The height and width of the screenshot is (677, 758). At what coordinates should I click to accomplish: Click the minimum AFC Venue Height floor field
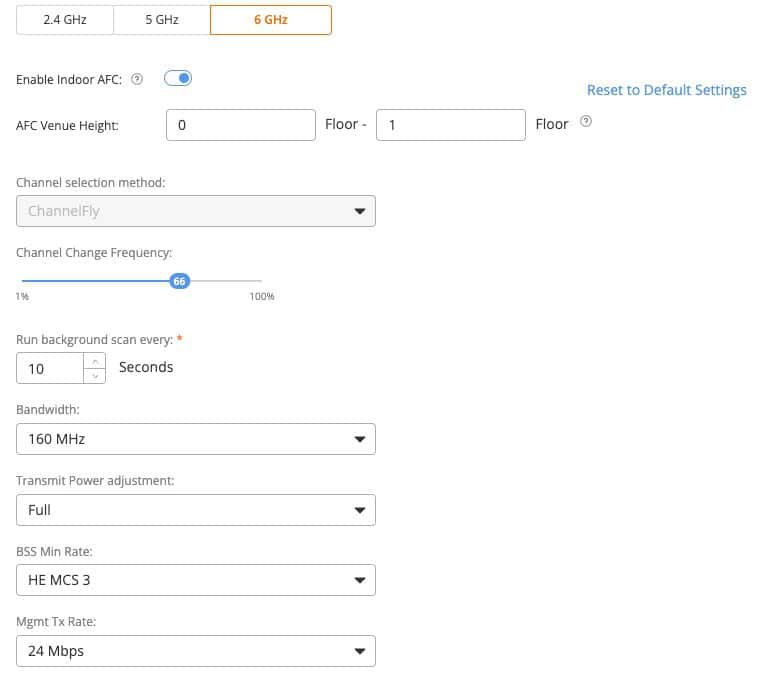click(241, 125)
